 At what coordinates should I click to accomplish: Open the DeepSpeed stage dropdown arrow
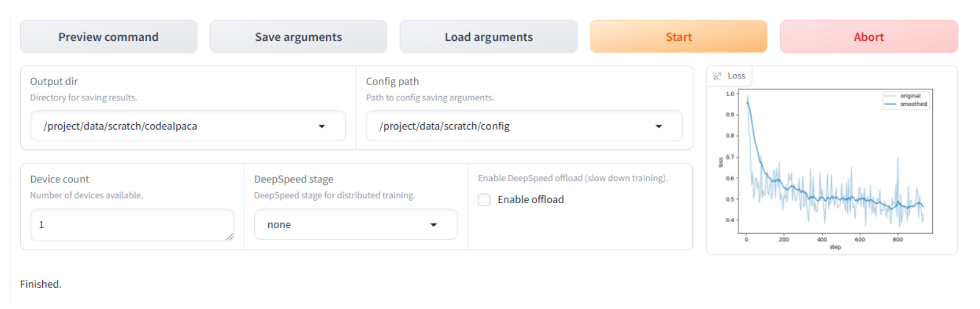[x=434, y=225]
